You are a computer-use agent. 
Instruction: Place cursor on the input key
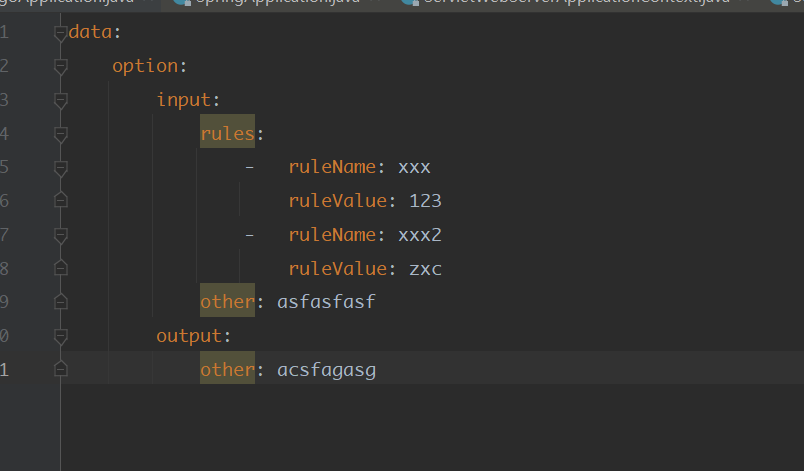tap(184, 100)
